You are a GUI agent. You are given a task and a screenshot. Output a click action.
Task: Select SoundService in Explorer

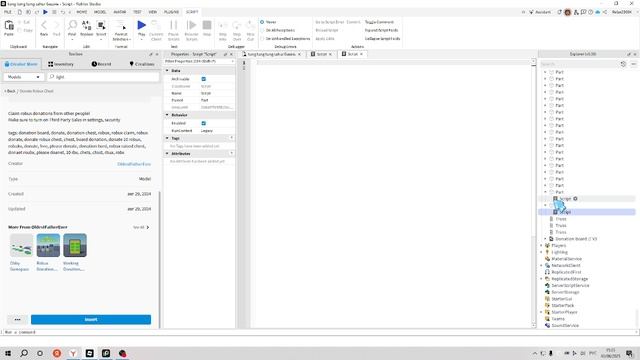[565, 325]
